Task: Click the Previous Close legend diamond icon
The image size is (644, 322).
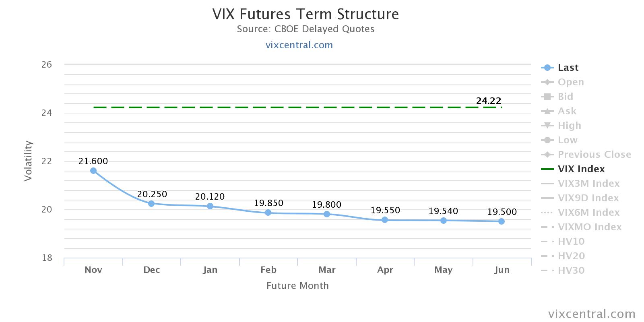Action: point(547,155)
